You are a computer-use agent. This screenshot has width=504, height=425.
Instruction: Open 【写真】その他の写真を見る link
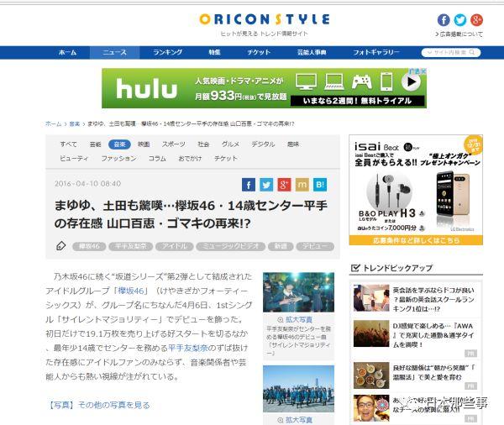[98, 405]
